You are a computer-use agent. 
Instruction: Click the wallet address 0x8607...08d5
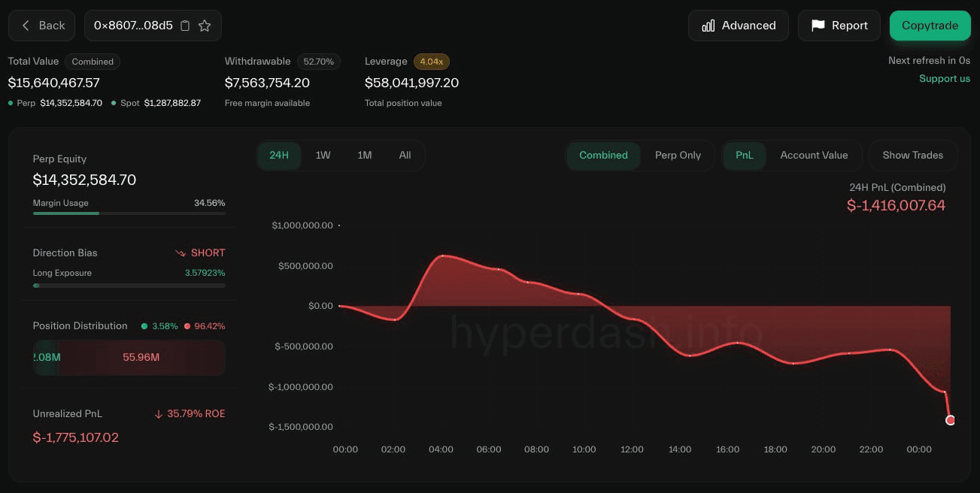coord(133,26)
